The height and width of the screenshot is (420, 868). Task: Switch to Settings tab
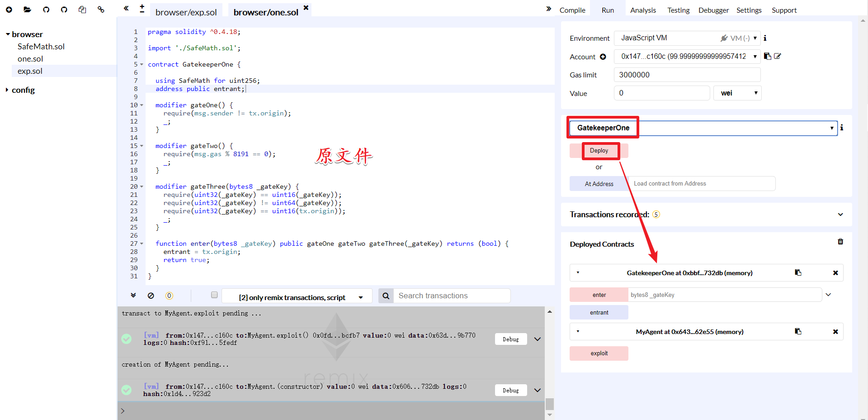(x=749, y=10)
